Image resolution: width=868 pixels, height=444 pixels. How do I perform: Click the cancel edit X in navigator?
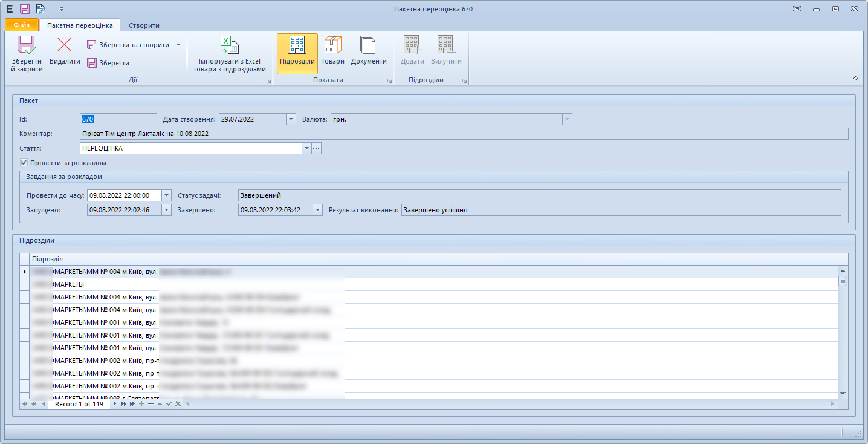(178, 403)
